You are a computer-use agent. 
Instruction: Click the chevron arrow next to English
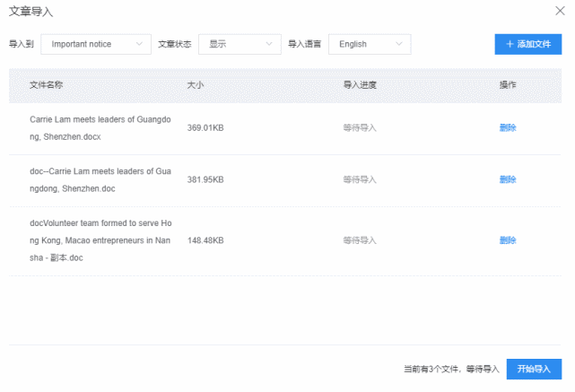[x=399, y=44]
